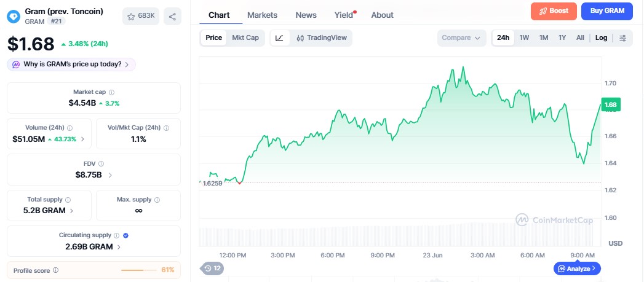Click the $1.68 main price
Screen dimensions: 644x282
point(31,44)
